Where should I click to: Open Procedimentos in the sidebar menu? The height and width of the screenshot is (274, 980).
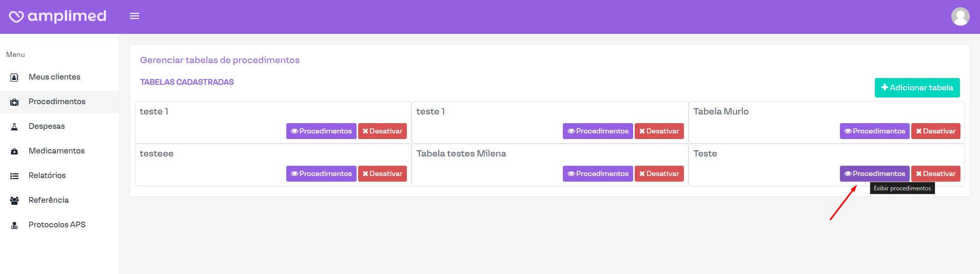[x=57, y=102]
